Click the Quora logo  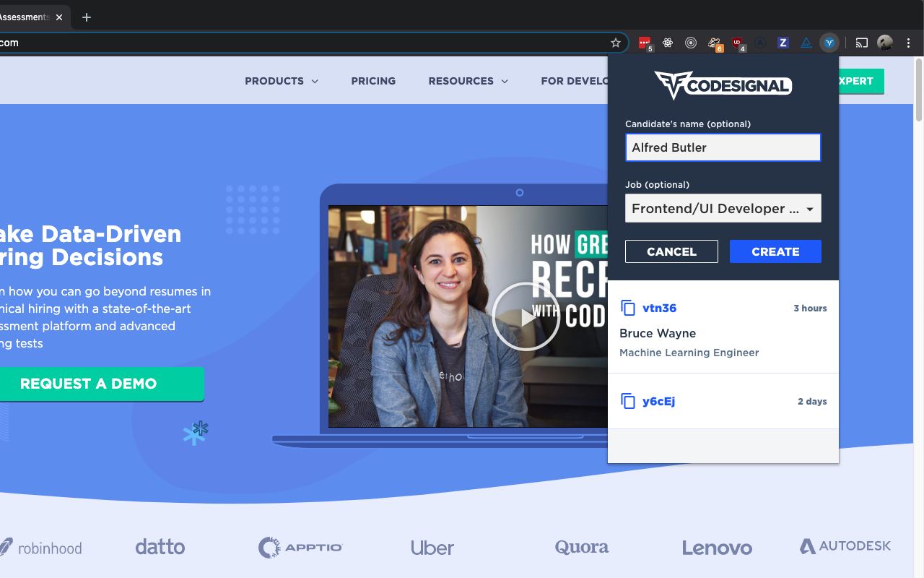coord(582,547)
